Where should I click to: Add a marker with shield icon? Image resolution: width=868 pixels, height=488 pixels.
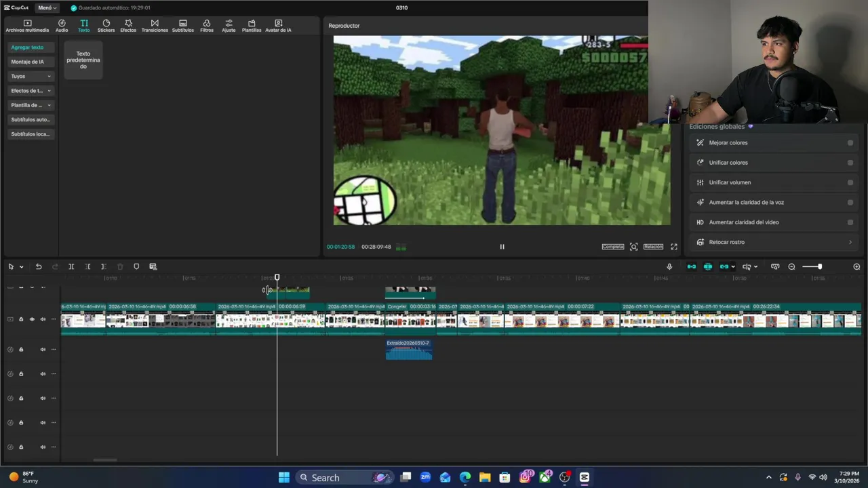(136, 266)
